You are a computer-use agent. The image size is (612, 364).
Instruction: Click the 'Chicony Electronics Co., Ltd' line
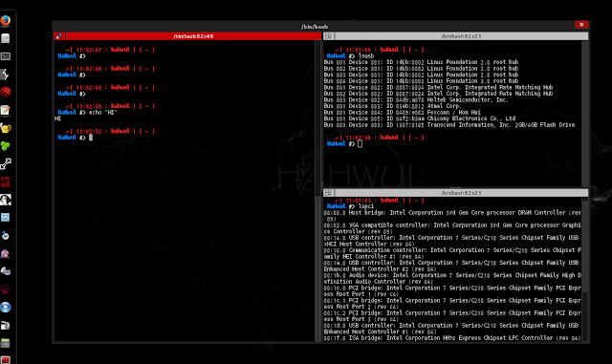pyautogui.click(x=420, y=118)
